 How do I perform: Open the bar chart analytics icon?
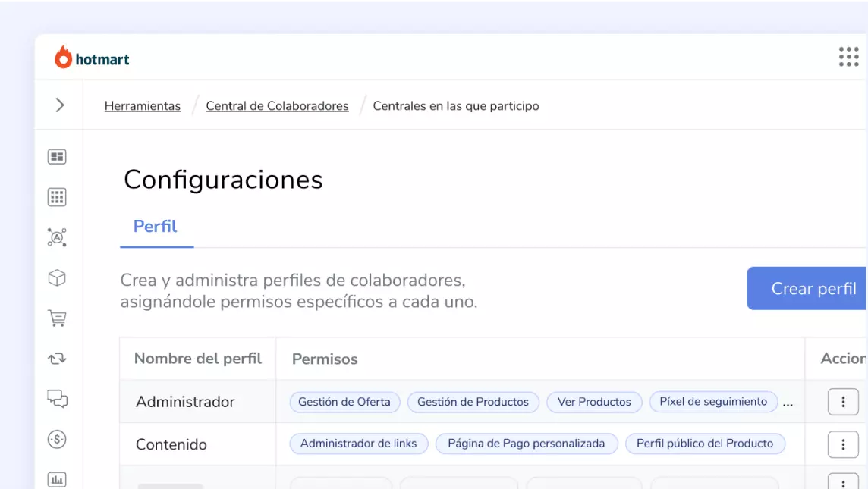[x=58, y=480]
